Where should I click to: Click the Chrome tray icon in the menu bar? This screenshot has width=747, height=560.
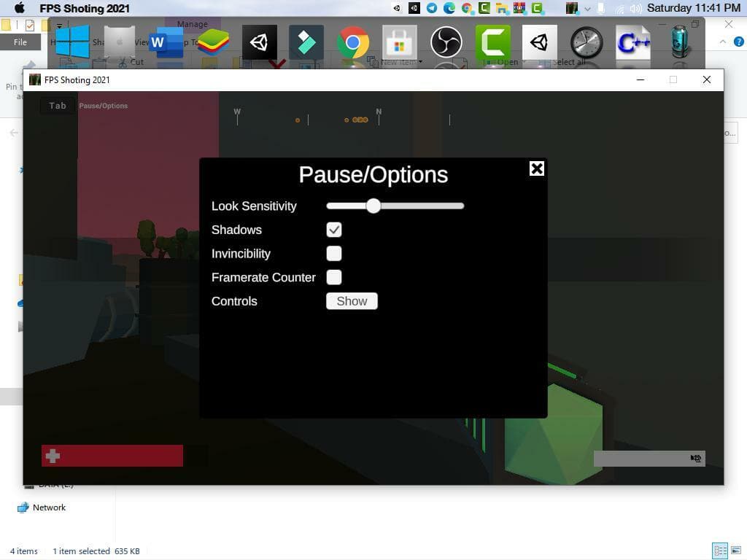click(x=467, y=7)
